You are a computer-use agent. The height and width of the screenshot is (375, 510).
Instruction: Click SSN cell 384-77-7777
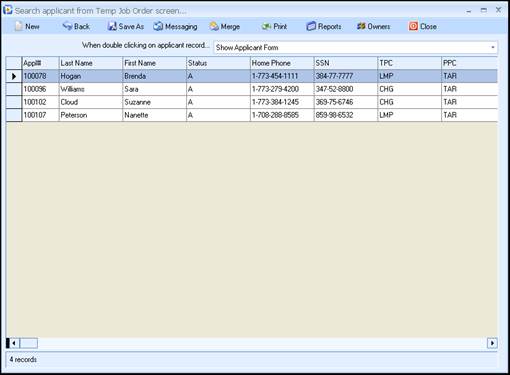tap(346, 76)
